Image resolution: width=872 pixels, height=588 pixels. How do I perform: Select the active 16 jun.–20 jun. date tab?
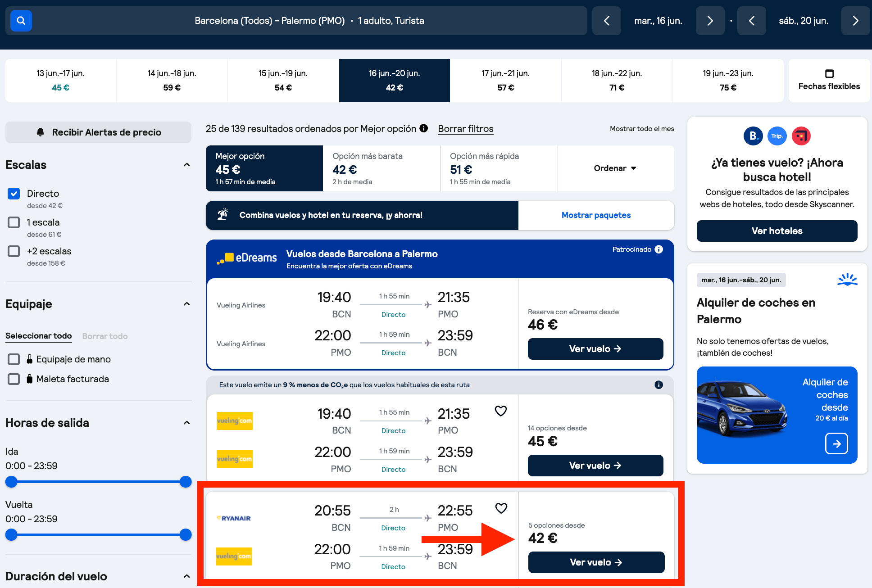click(395, 81)
